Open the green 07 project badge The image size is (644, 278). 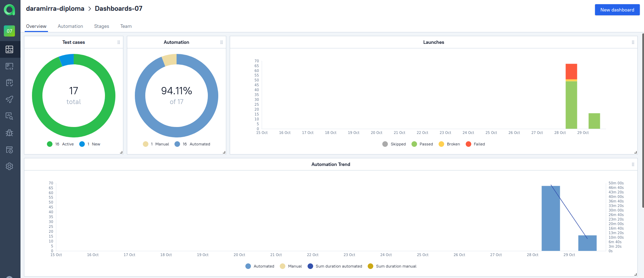9,31
